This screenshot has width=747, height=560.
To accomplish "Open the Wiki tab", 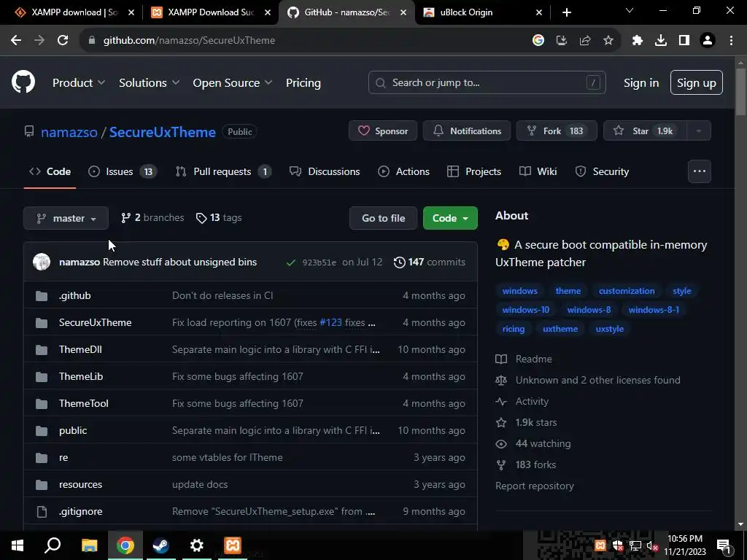I will (538, 171).
